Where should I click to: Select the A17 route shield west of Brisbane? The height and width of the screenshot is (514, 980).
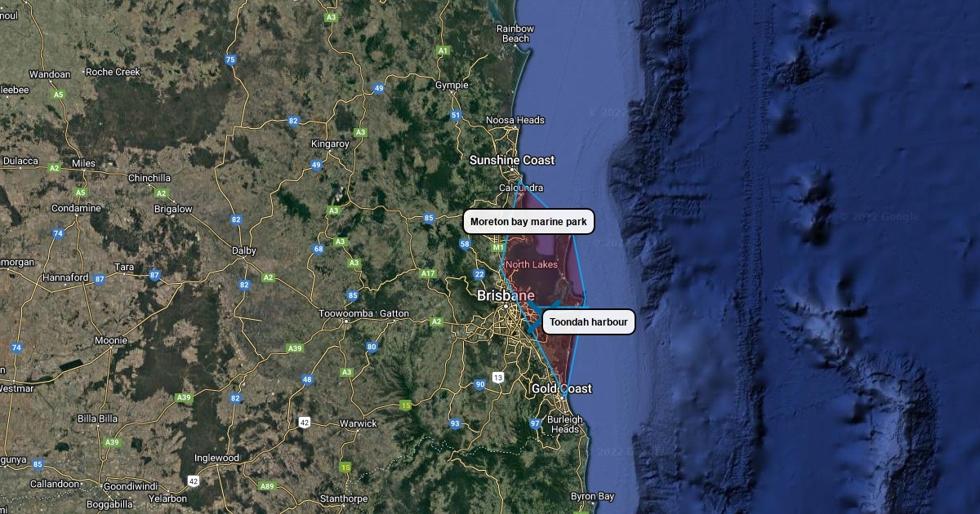[428, 273]
